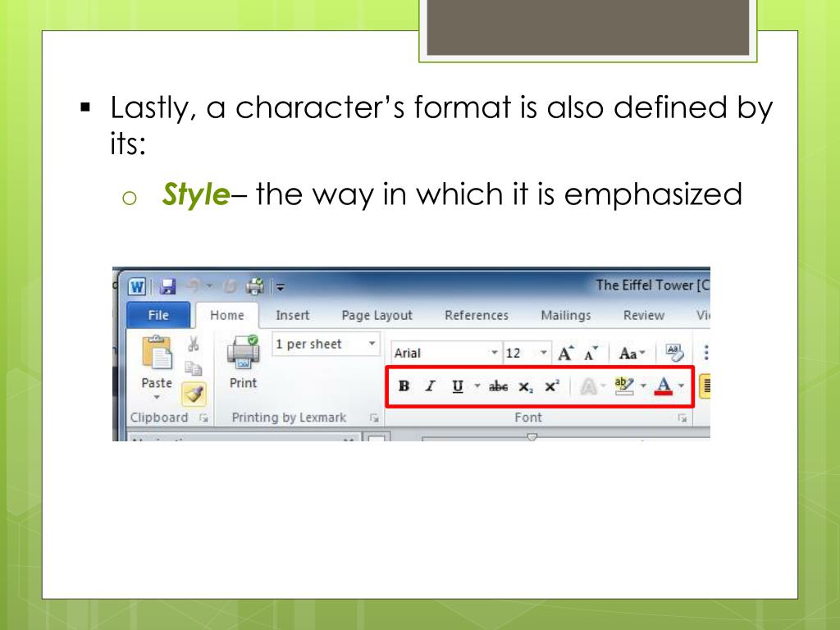The image size is (840, 630).
Task: Click the Quick Print icon in Quick Access Toolbar
Action: 255,286
